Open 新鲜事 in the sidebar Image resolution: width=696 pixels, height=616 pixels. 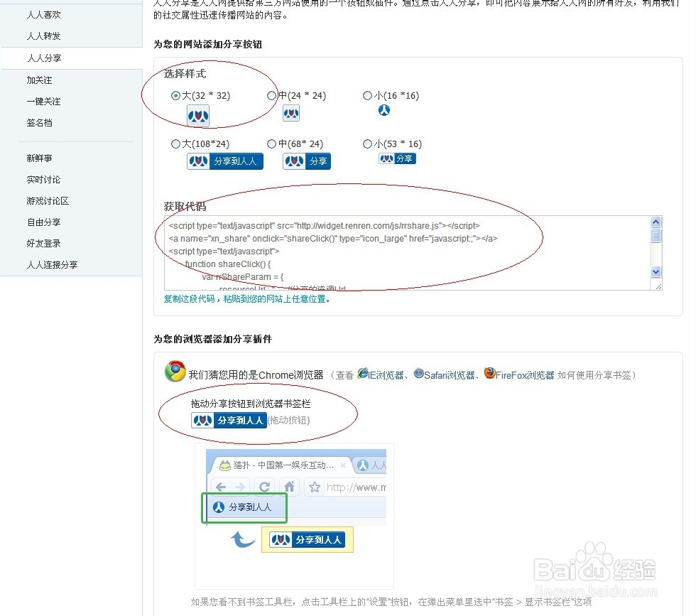pos(40,158)
